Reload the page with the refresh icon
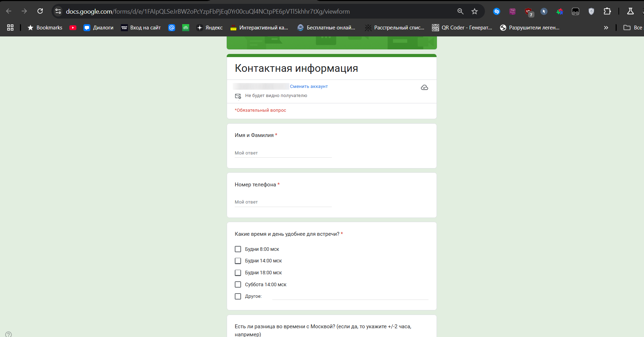 tap(40, 11)
